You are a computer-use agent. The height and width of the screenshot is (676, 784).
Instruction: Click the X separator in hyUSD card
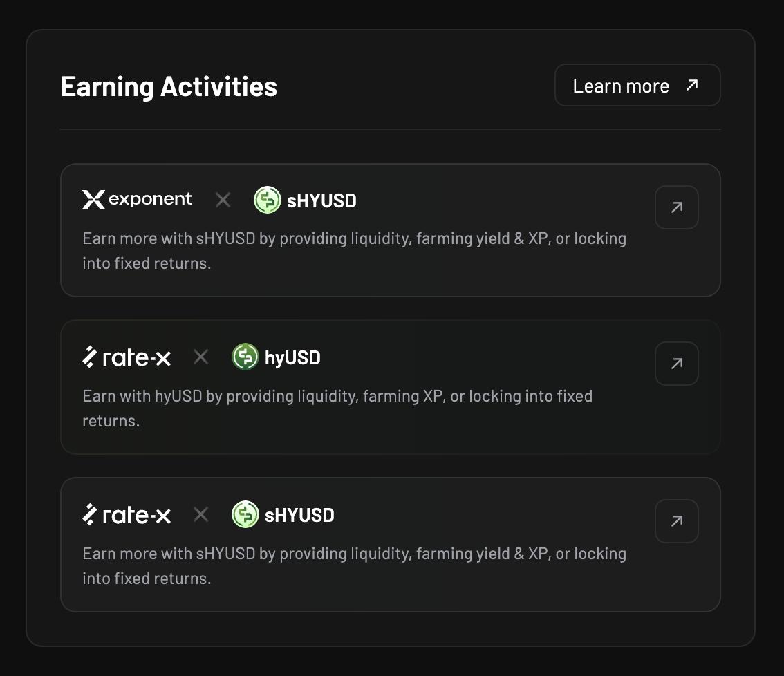(201, 357)
